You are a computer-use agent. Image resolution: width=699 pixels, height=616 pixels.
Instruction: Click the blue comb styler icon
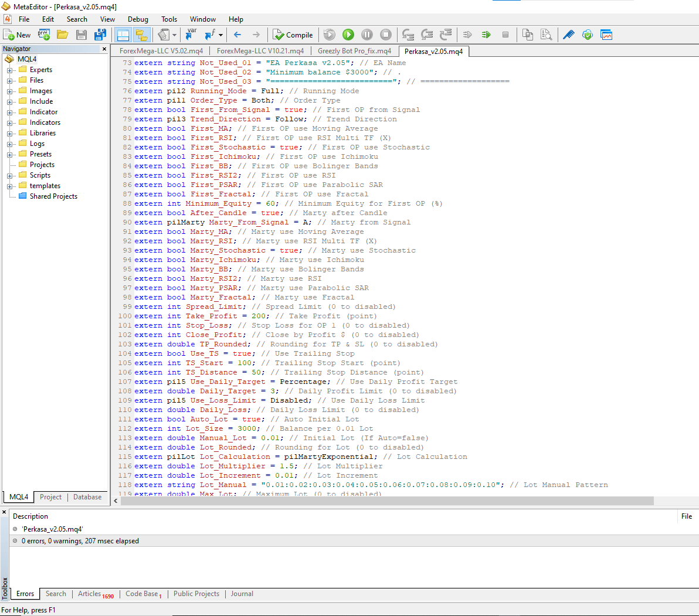[568, 35]
